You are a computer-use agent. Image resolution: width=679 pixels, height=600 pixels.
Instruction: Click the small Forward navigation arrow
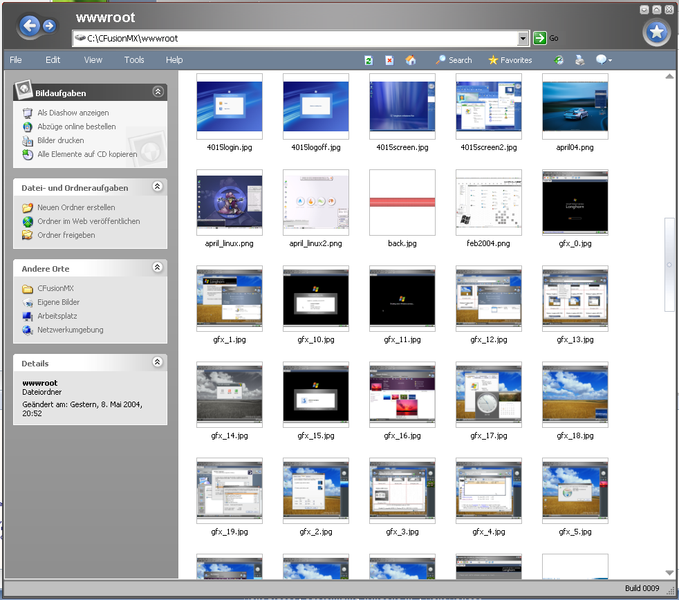click(x=50, y=28)
